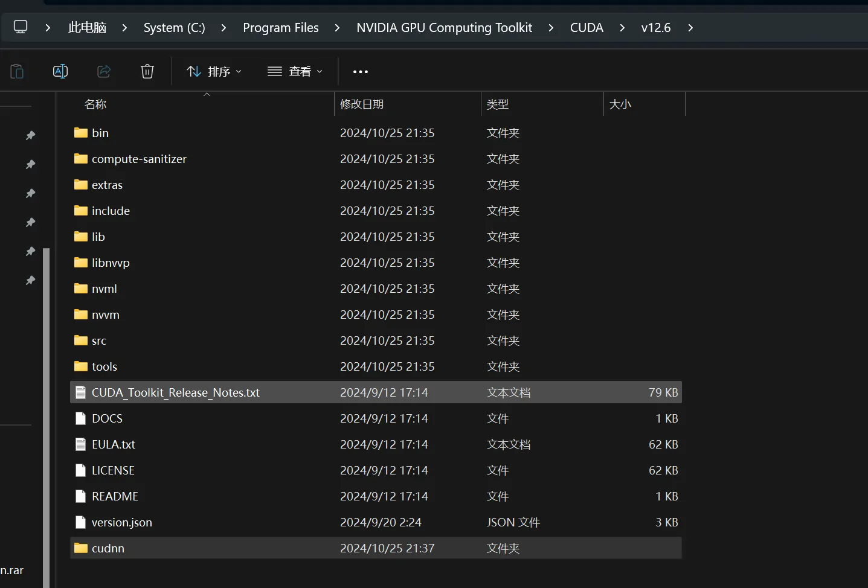
Task: Select the CUDA_Toolkit_Release_Notes.txt file name
Action: click(x=176, y=392)
